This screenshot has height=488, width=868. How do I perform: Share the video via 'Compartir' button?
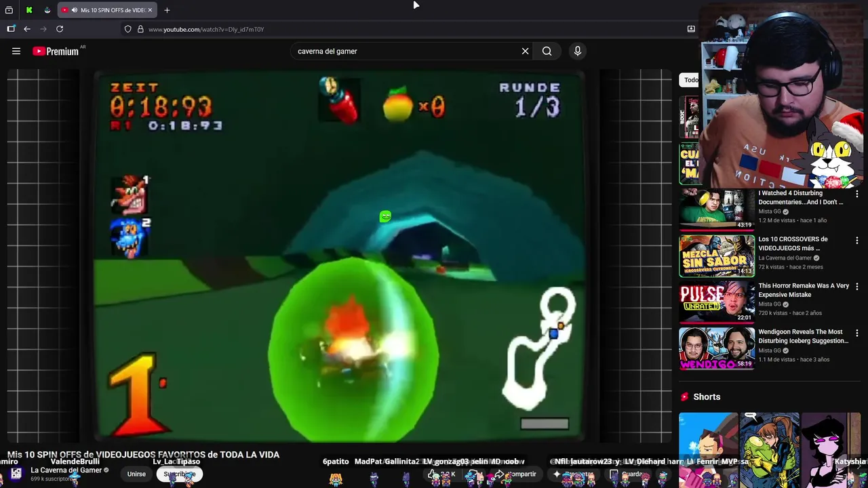(517, 474)
